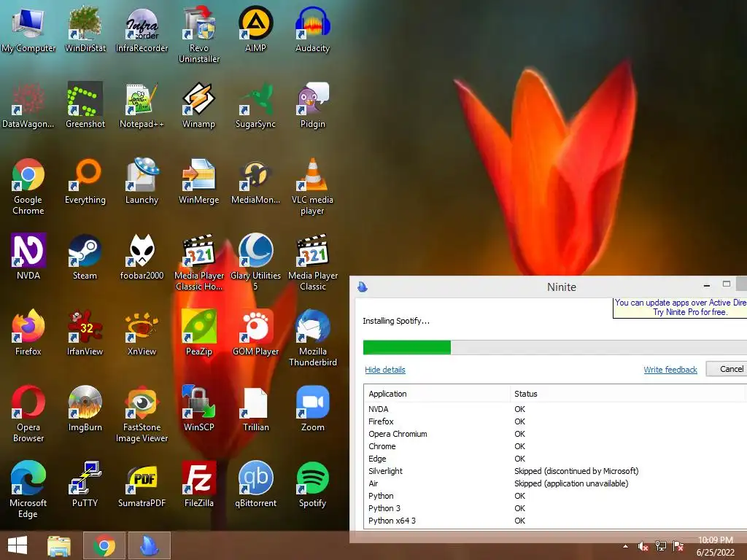The width and height of the screenshot is (747, 560).
Task: Select the InfraRecorder desktop shortcut
Action: 142,29
